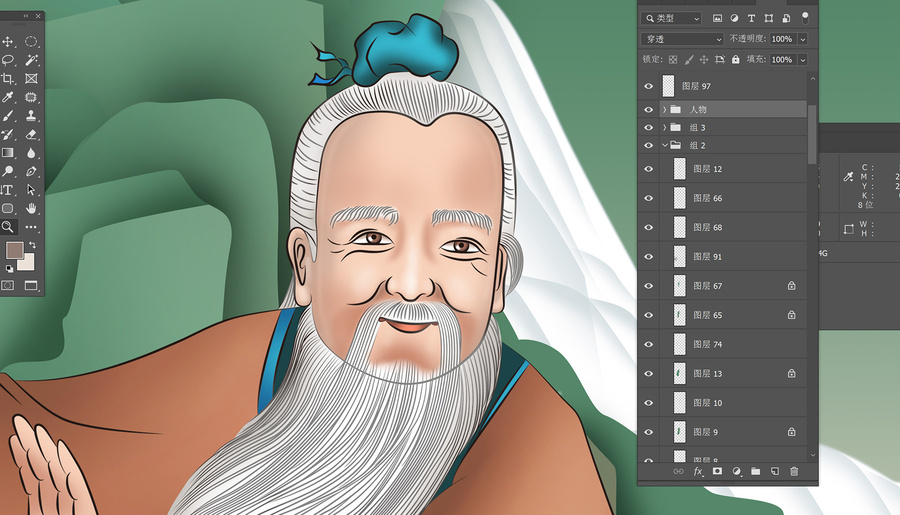Expand the 组 3 group

pyautogui.click(x=665, y=127)
